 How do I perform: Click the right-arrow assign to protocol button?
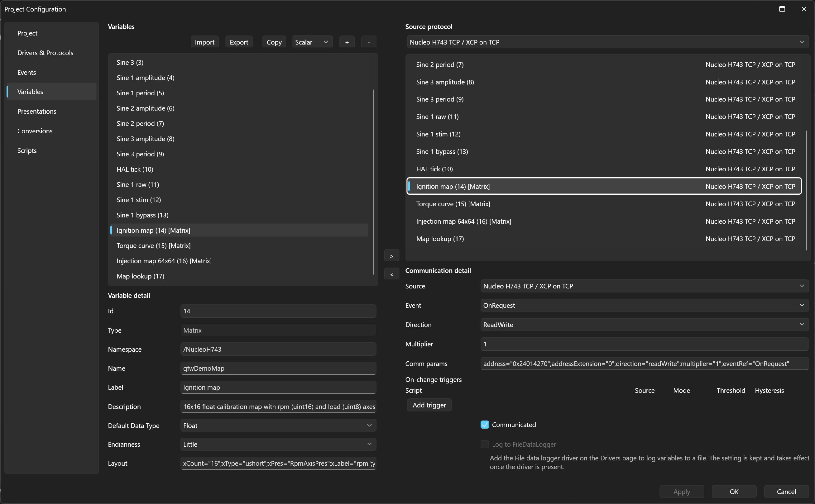pyautogui.click(x=391, y=256)
